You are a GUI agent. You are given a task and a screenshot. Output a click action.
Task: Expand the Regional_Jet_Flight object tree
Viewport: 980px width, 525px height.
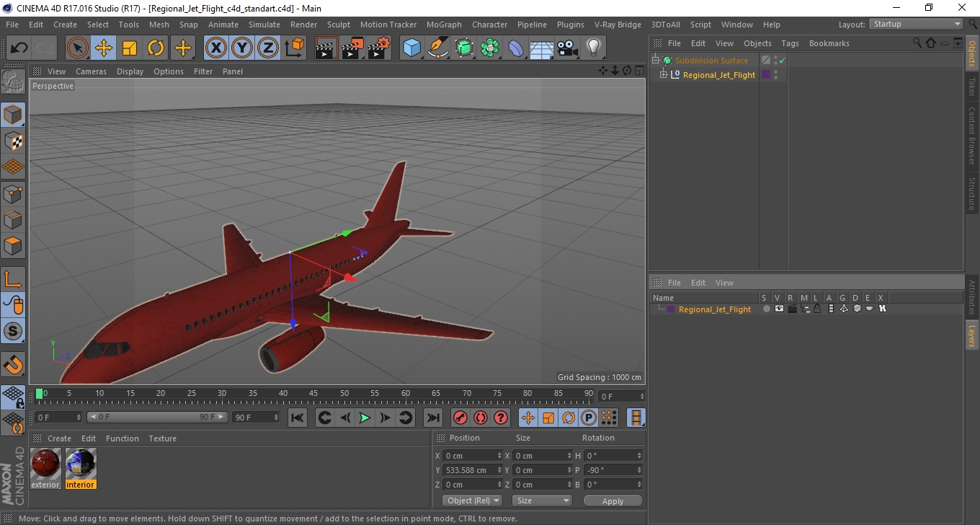pyautogui.click(x=664, y=75)
